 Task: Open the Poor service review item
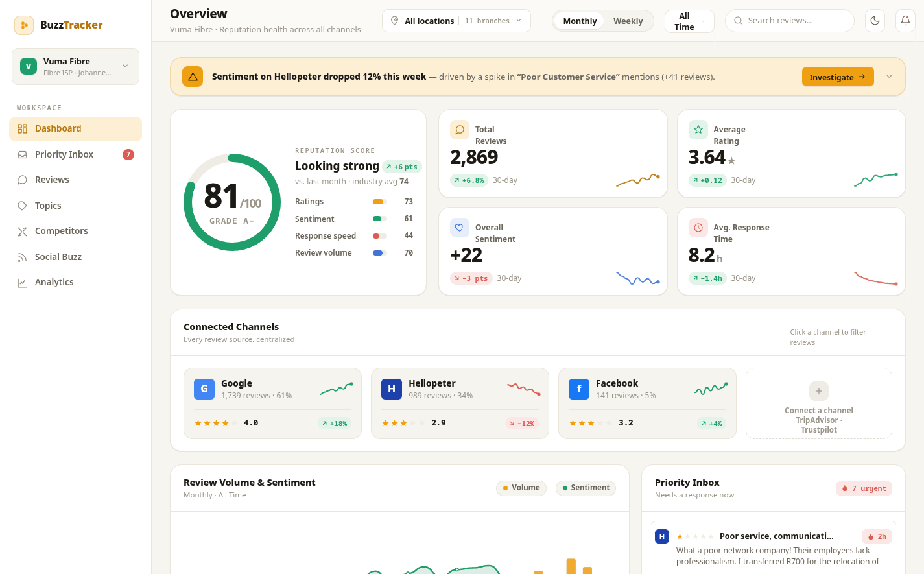pos(774,548)
